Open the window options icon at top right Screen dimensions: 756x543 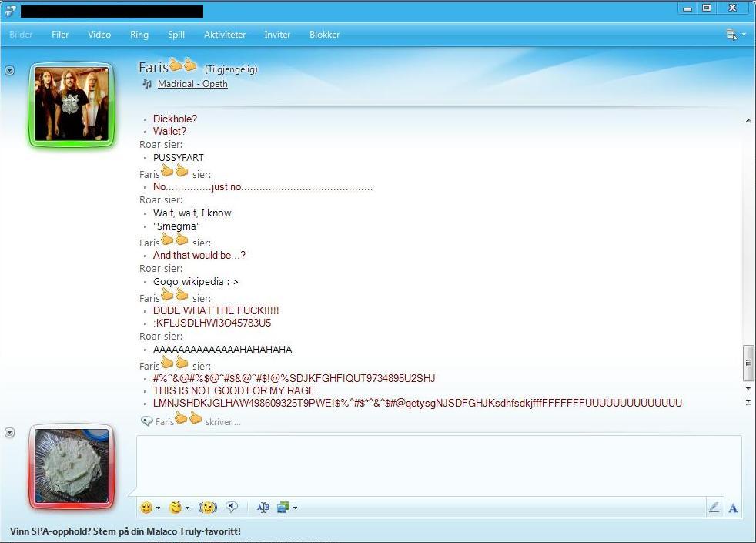(731, 35)
